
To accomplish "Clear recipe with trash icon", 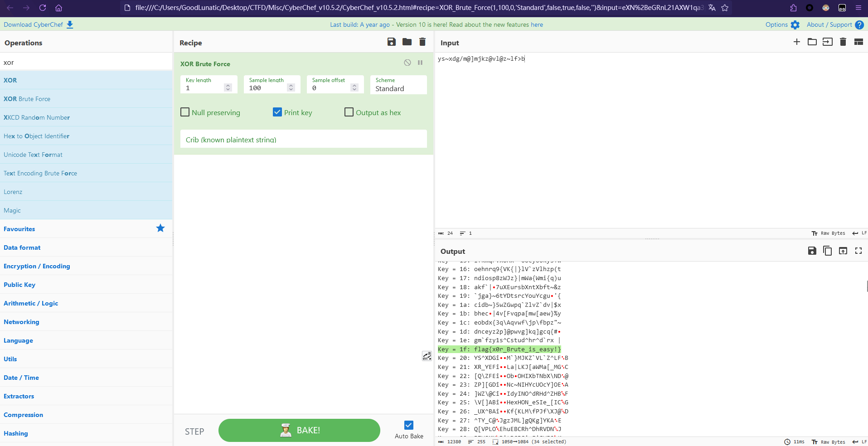I will [422, 42].
